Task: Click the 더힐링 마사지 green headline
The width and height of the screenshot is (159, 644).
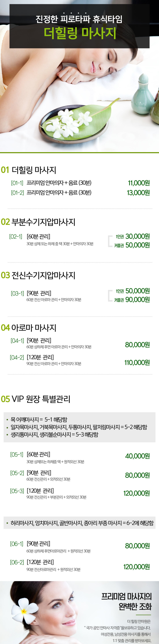Action: tap(80, 33)
